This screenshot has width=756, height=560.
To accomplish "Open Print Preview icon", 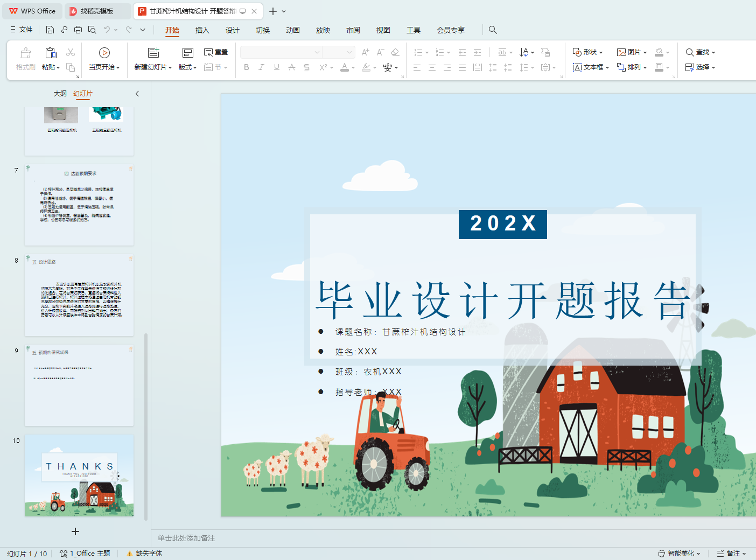I will (x=92, y=30).
